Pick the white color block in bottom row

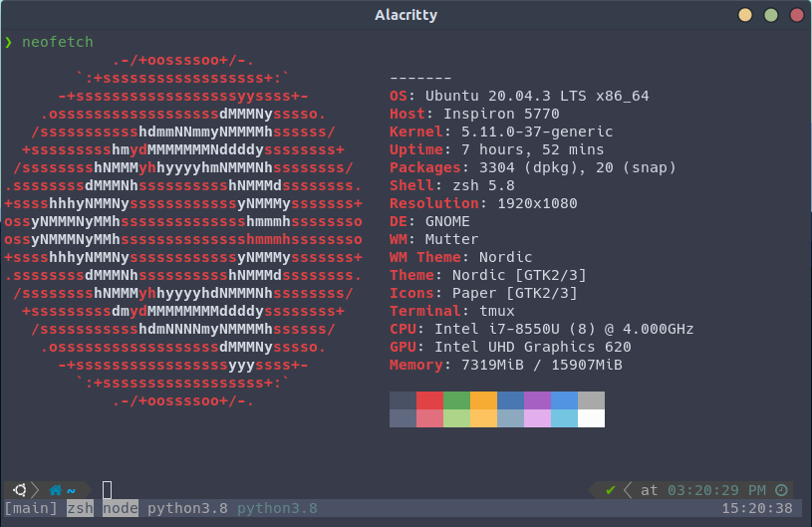tap(592, 418)
